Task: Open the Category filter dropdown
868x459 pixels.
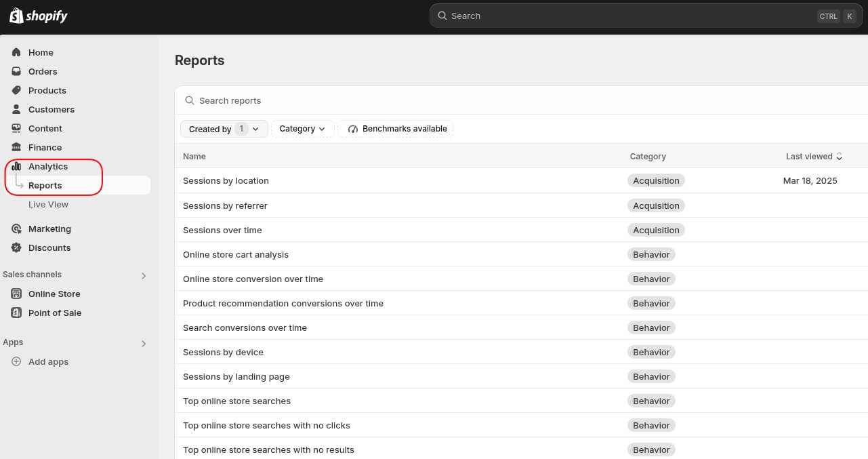Action: pos(302,129)
